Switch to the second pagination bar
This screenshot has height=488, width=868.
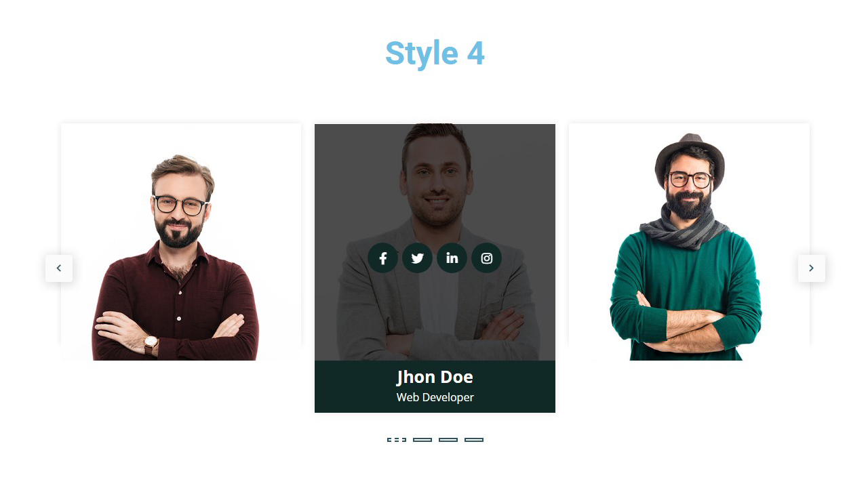422,440
